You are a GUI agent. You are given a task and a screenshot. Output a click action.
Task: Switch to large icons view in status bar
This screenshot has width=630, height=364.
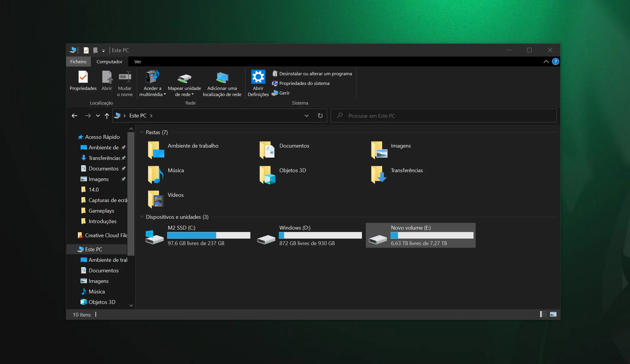click(x=553, y=314)
